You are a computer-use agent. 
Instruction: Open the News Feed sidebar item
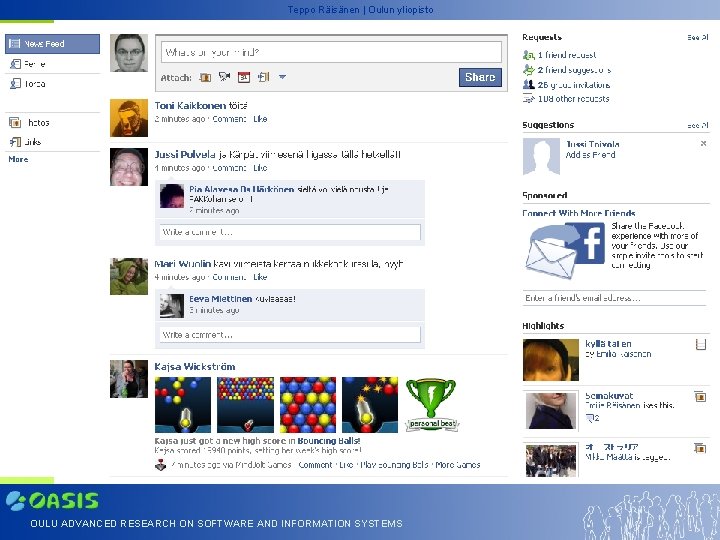click(x=52, y=44)
